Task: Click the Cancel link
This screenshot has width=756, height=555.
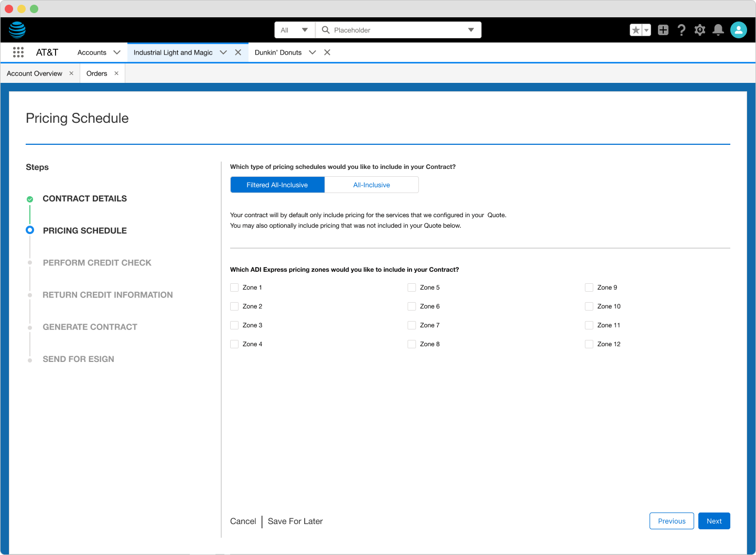Action: tap(243, 521)
